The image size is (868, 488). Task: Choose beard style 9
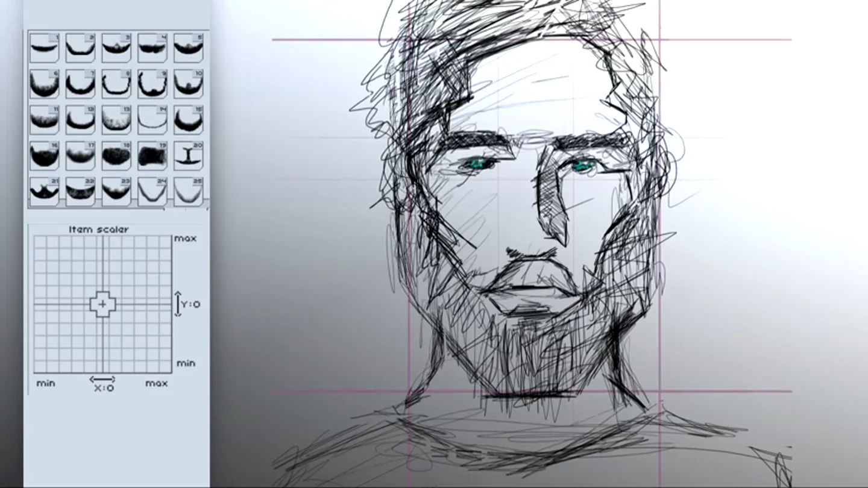153,84
